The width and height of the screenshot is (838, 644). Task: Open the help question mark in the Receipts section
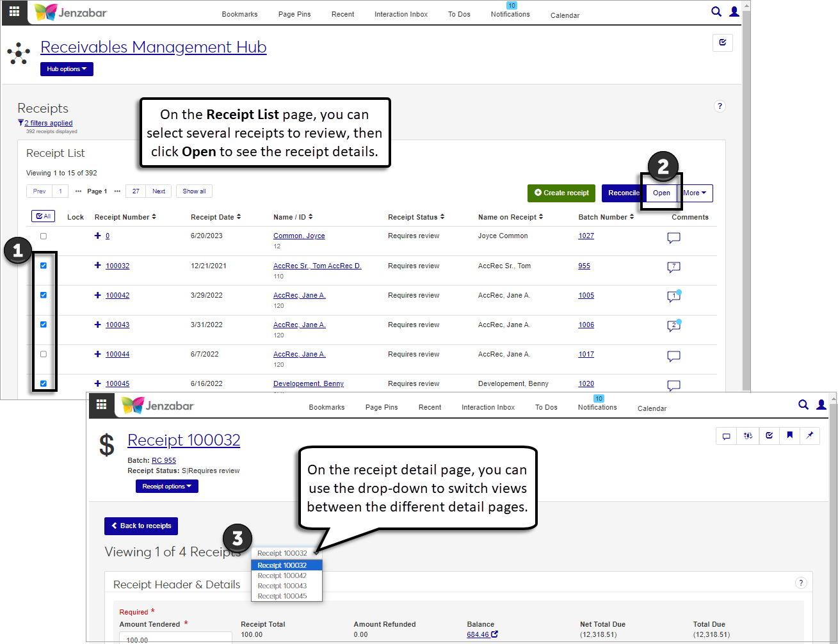tap(720, 106)
